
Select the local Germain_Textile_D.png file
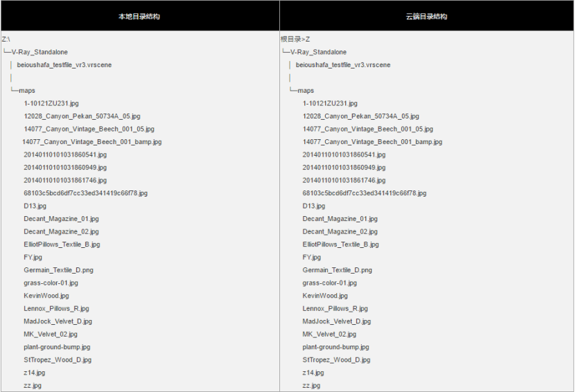point(58,270)
